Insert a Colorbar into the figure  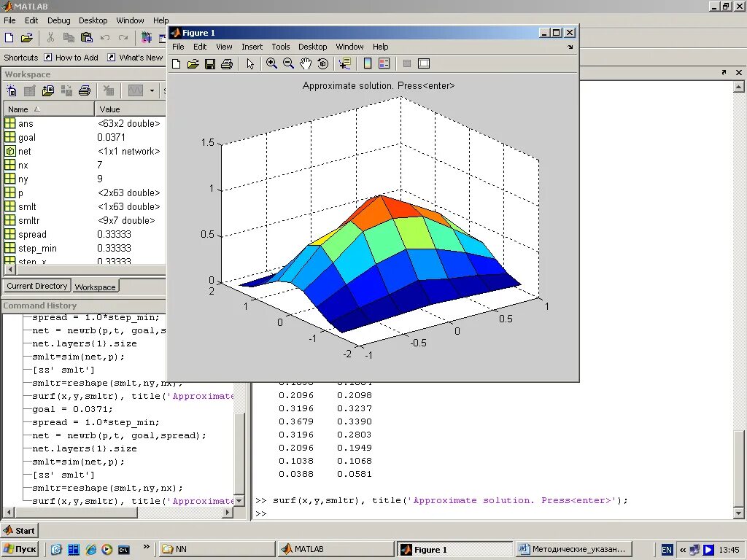coord(368,64)
